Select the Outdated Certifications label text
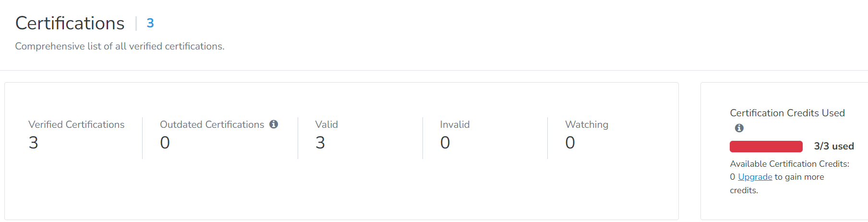 212,124
